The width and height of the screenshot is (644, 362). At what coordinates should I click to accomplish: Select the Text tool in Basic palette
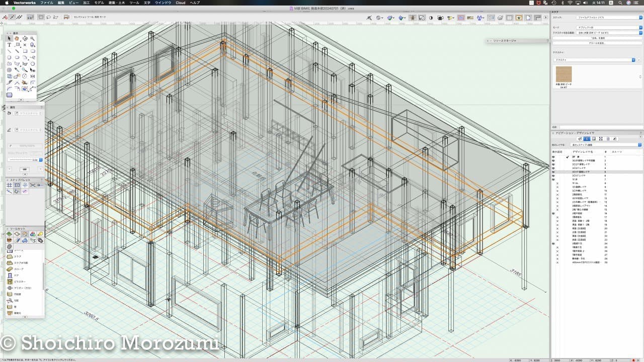(x=9, y=45)
